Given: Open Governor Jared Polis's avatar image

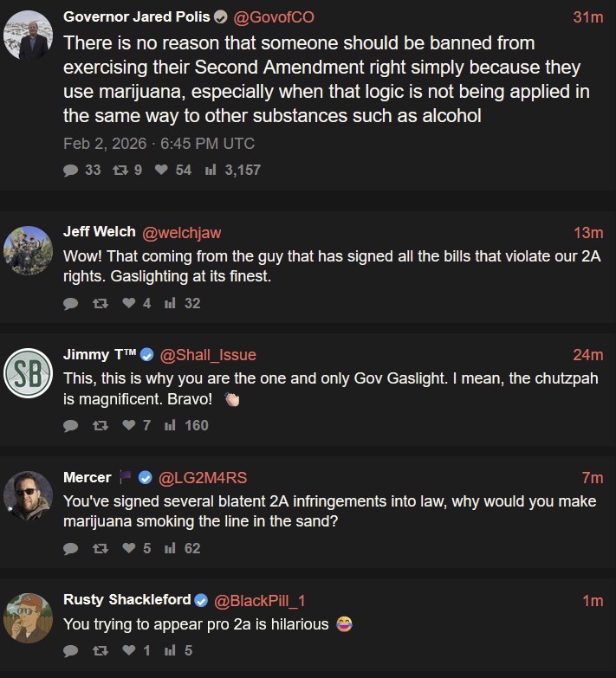Looking at the screenshot, I should [x=29, y=36].
